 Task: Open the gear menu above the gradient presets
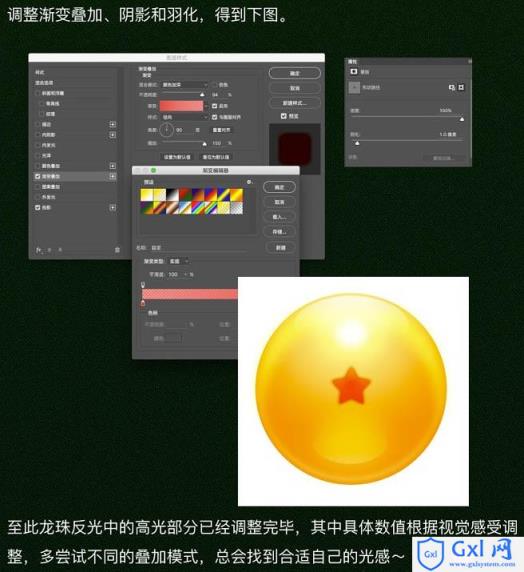(x=249, y=182)
